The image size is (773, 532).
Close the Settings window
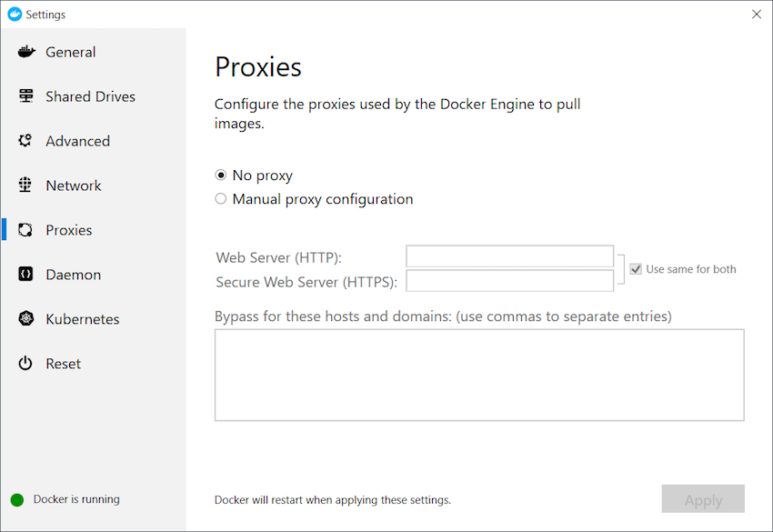[757, 15]
